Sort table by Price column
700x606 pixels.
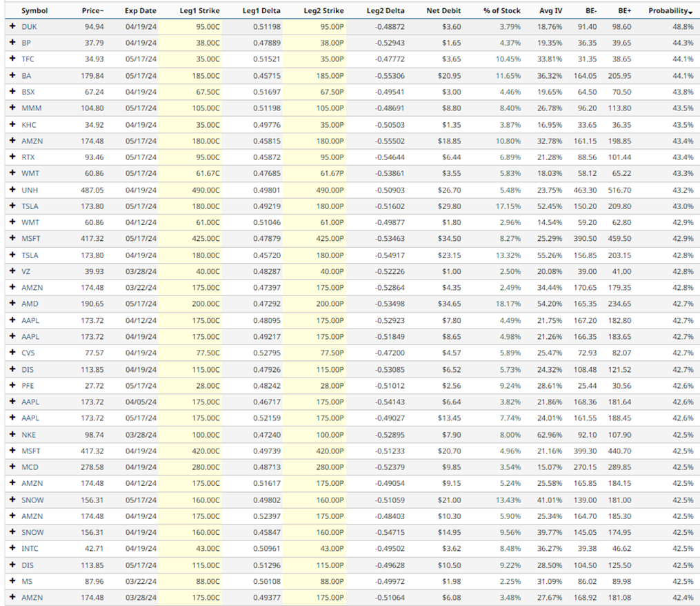92,11
